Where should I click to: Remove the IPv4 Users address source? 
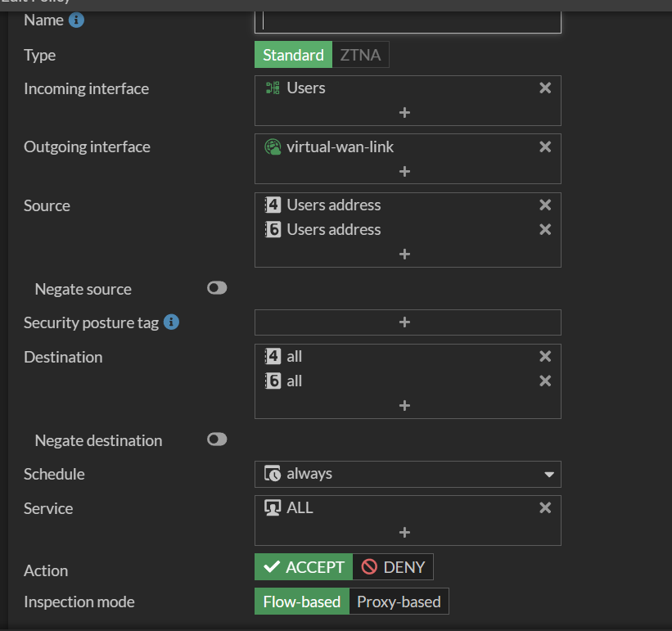coord(545,205)
